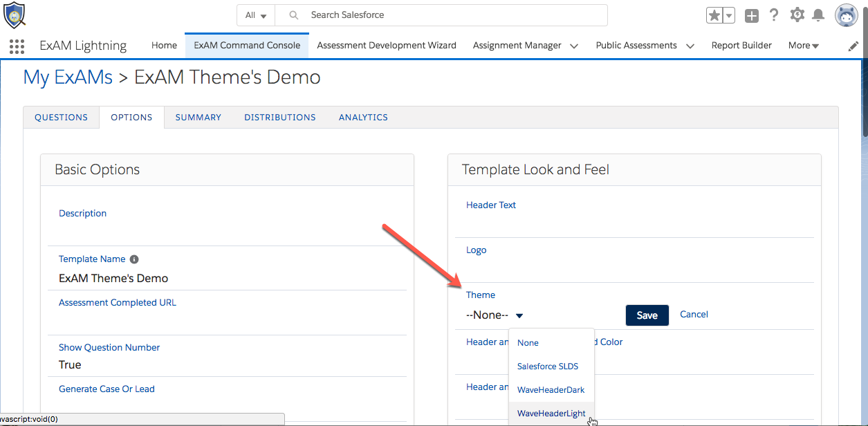This screenshot has width=868, height=426.
Task: Switch to the SUMMARY tab
Action: (198, 118)
